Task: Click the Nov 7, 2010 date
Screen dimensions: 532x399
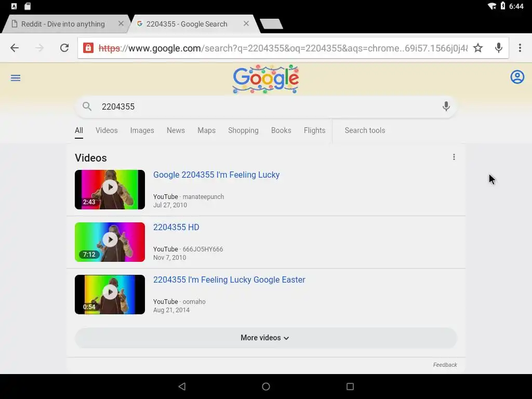Action: pyautogui.click(x=170, y=258)
